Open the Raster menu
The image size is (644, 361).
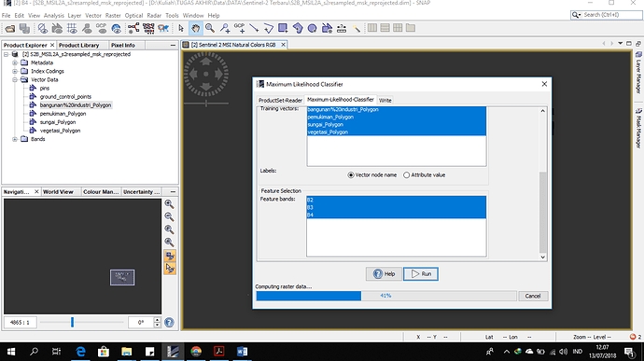click(x=113, y=16)
